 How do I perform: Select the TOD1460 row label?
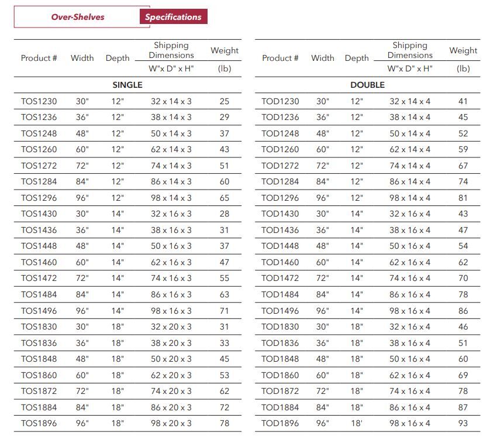point(280,262)
